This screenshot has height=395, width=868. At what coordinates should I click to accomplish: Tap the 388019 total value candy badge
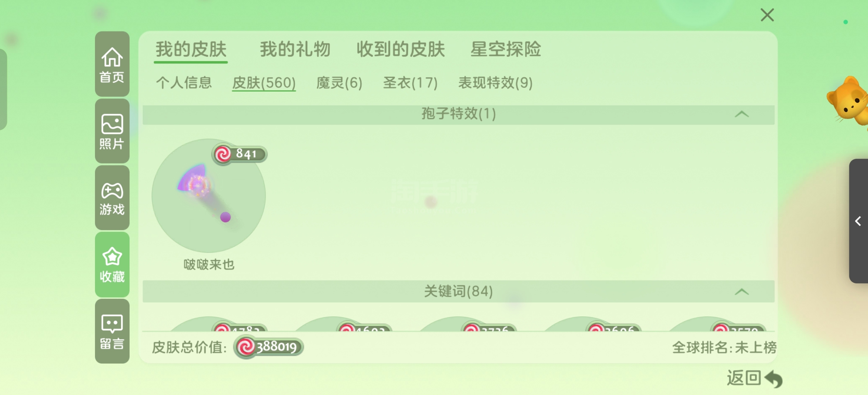point(269,347)
